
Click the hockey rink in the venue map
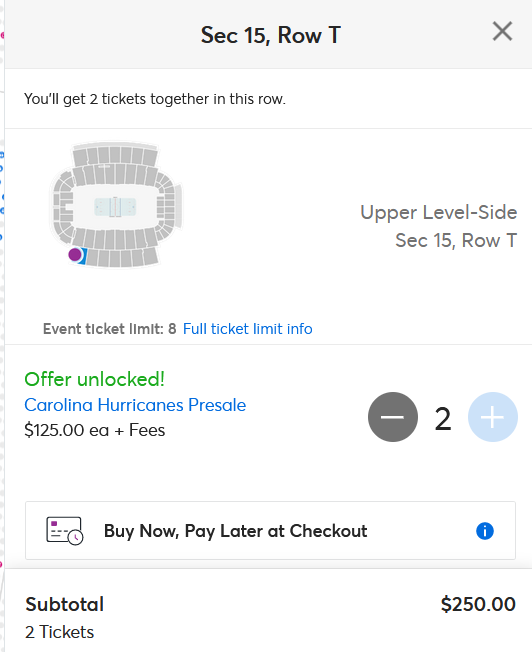[x=115, y=207]
